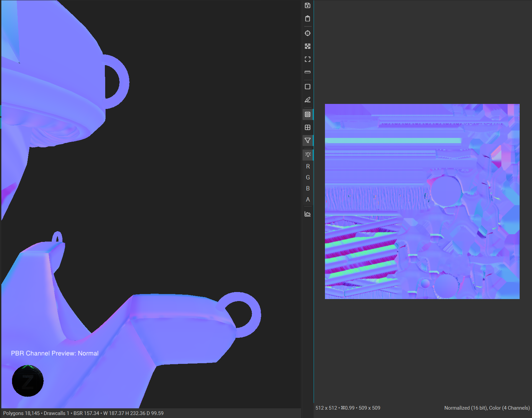Toggle the grid overlay icon

pos(308,127)
